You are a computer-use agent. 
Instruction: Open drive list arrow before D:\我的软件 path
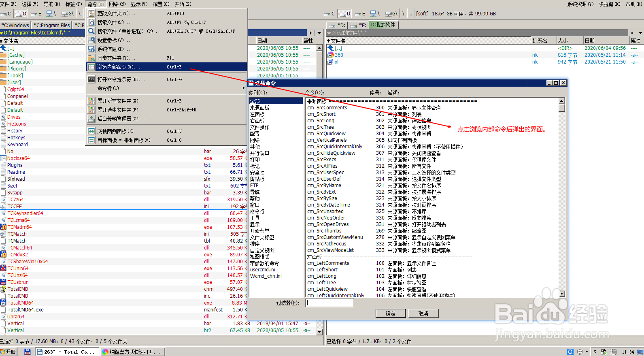(329, 33)
